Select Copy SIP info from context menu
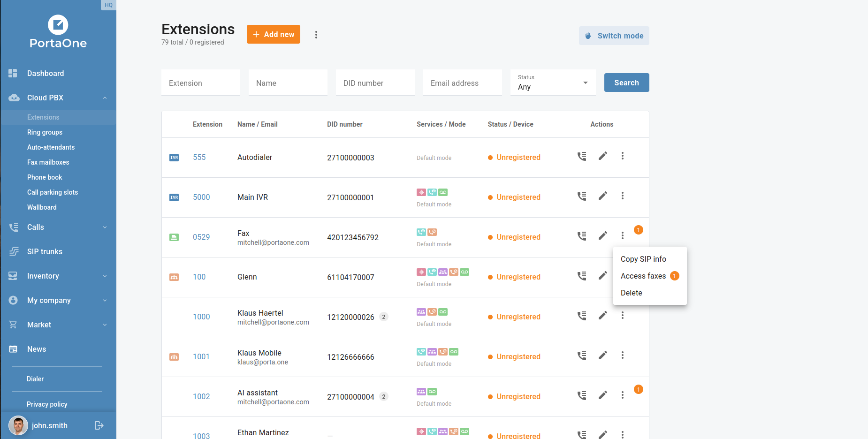Viewport: 868px width, 439px height. 643,259
